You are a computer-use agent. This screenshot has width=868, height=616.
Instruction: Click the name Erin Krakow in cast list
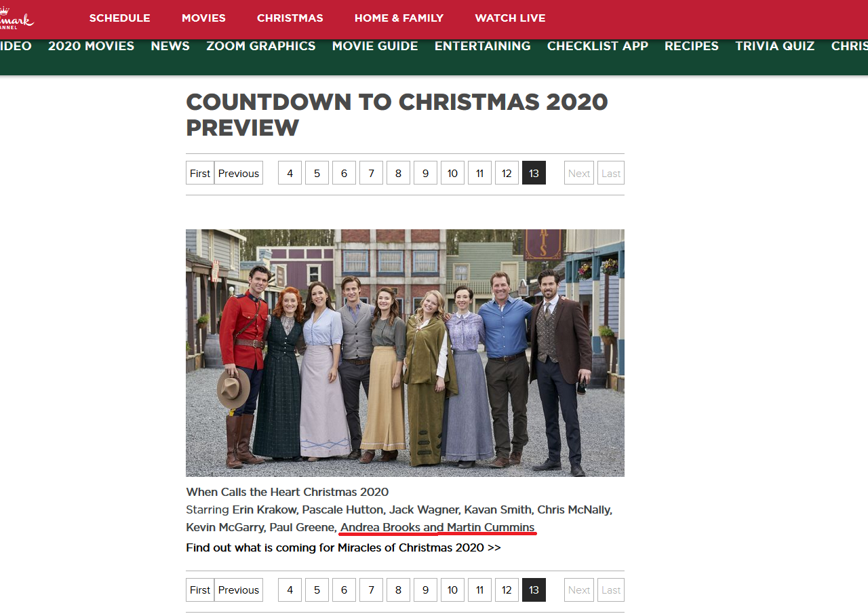(x=264, y=509)
